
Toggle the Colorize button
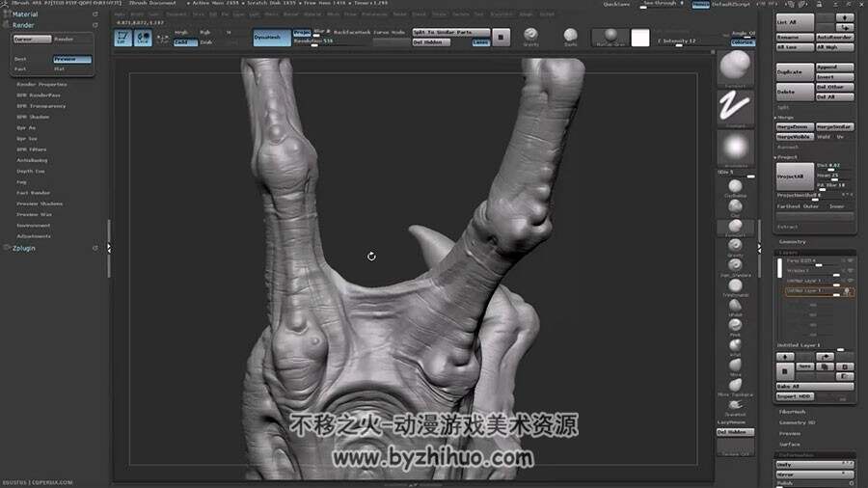tap(743, 42)
